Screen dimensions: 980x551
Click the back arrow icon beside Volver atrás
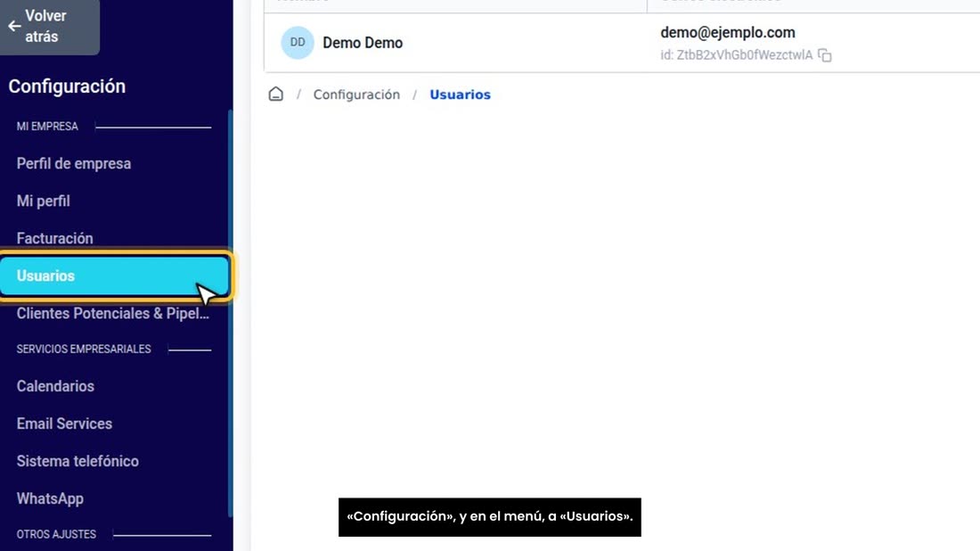[x=14, y=26]
